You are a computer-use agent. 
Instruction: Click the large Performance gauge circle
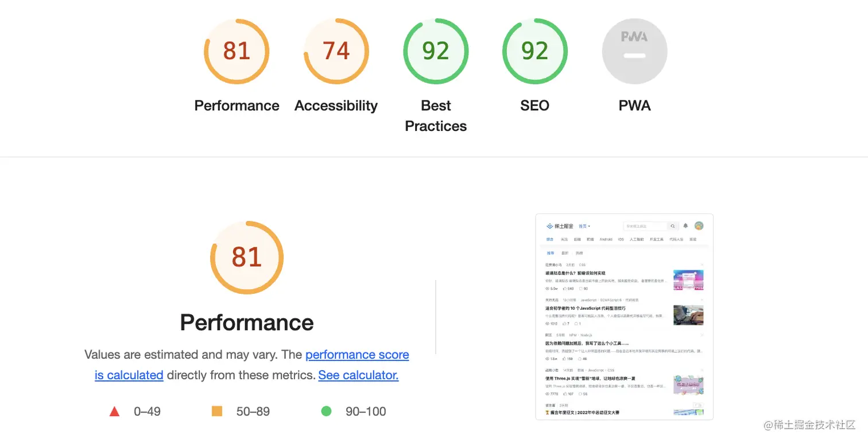point(247,258)
